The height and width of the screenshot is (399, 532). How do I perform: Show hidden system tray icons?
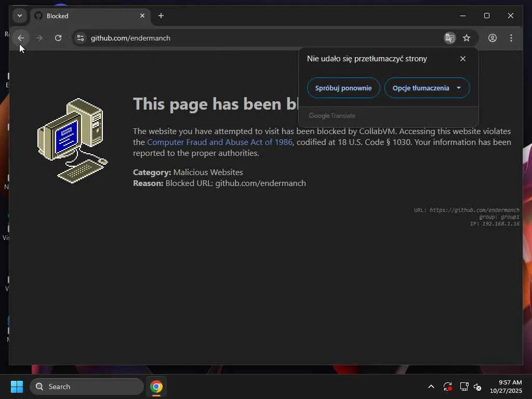(x=431, y=387)
